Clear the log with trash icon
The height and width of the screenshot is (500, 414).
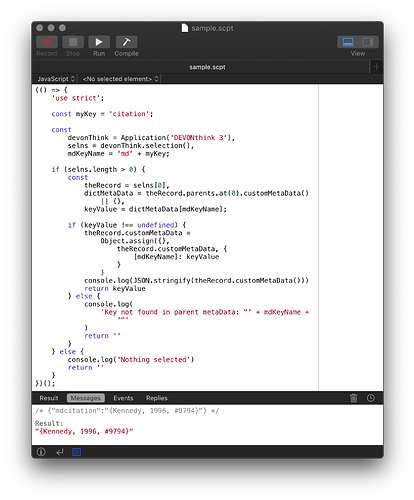point(353,398)
